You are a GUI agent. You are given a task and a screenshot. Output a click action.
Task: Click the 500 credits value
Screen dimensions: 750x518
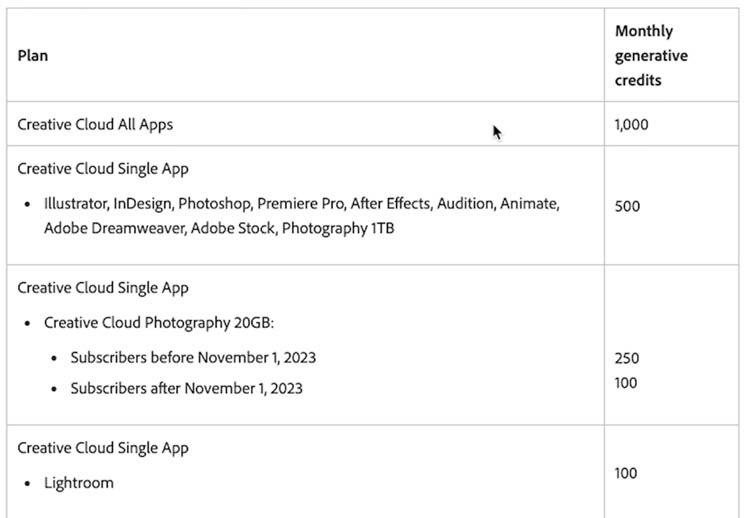627,206
